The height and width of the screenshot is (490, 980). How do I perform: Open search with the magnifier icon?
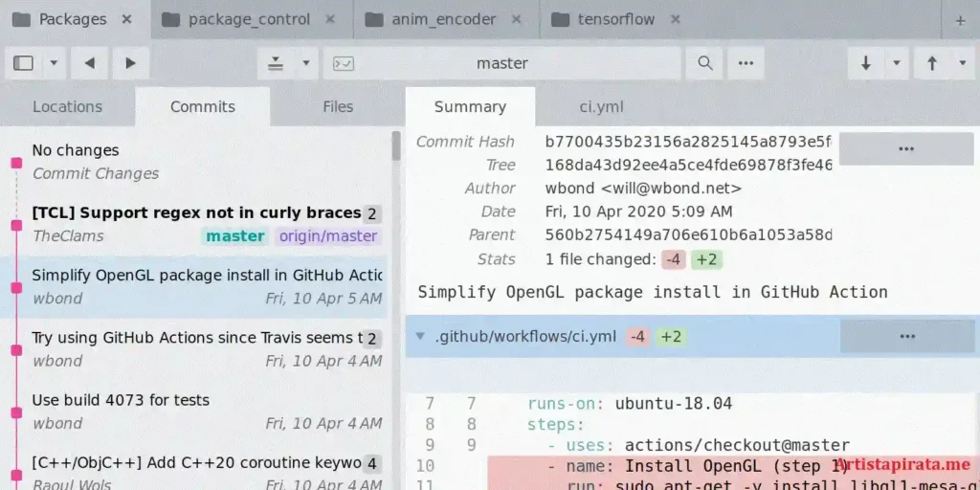coord(704,63)
